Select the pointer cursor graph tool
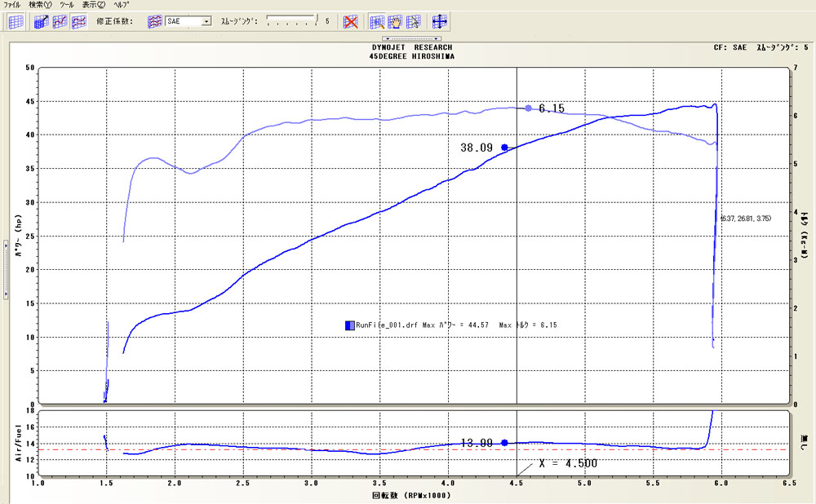 (414, 22)
